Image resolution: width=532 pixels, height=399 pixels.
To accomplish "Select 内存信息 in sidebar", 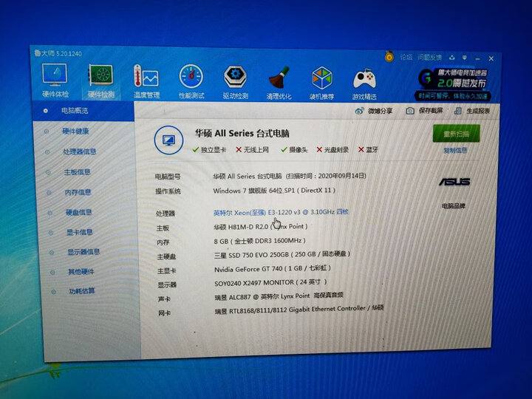I will (78, 192).
